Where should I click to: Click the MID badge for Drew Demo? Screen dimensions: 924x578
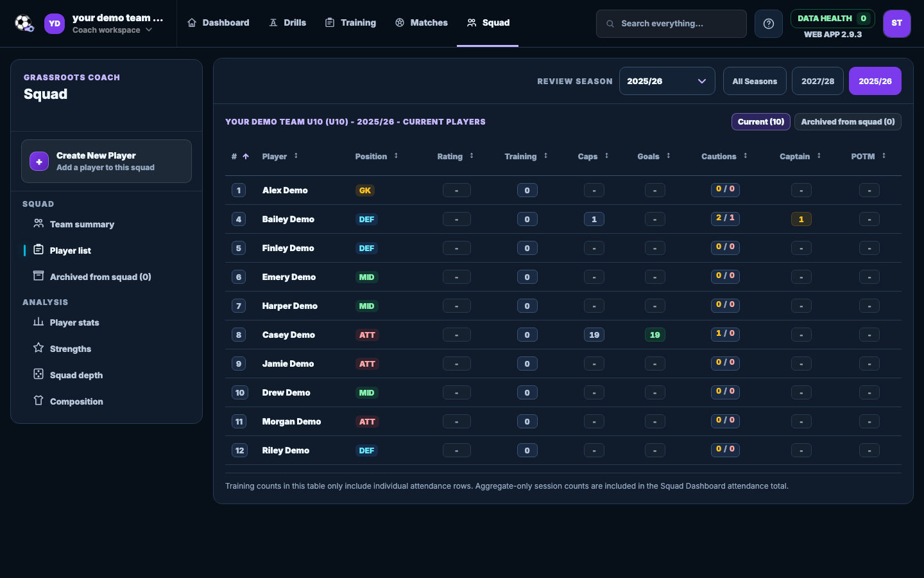[x=366, y=392]
